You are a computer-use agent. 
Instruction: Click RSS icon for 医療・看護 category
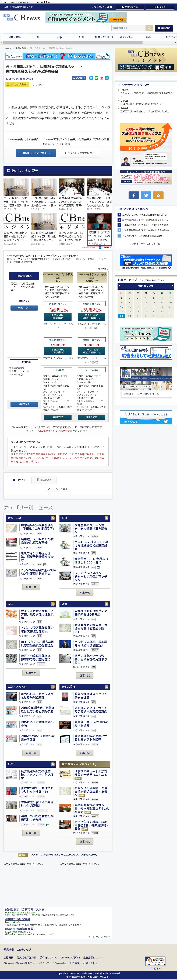coord(53,518)
